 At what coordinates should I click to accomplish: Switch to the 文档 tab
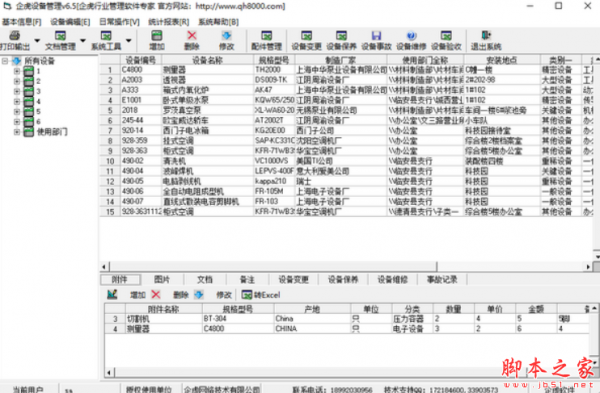(x=205, y=280)
